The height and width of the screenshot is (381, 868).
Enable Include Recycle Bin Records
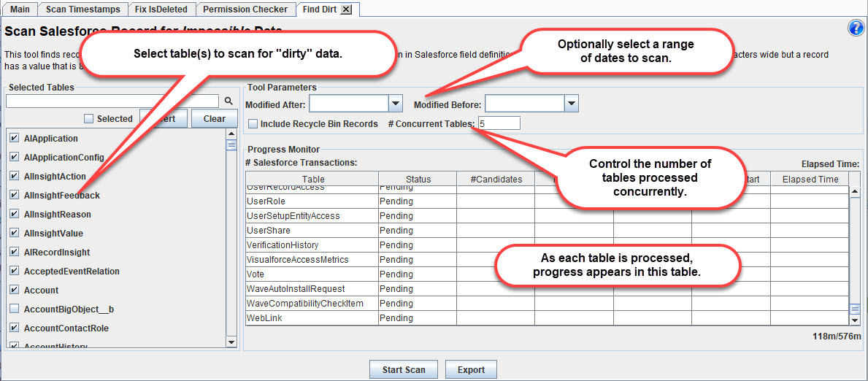[x=253, y=123]
